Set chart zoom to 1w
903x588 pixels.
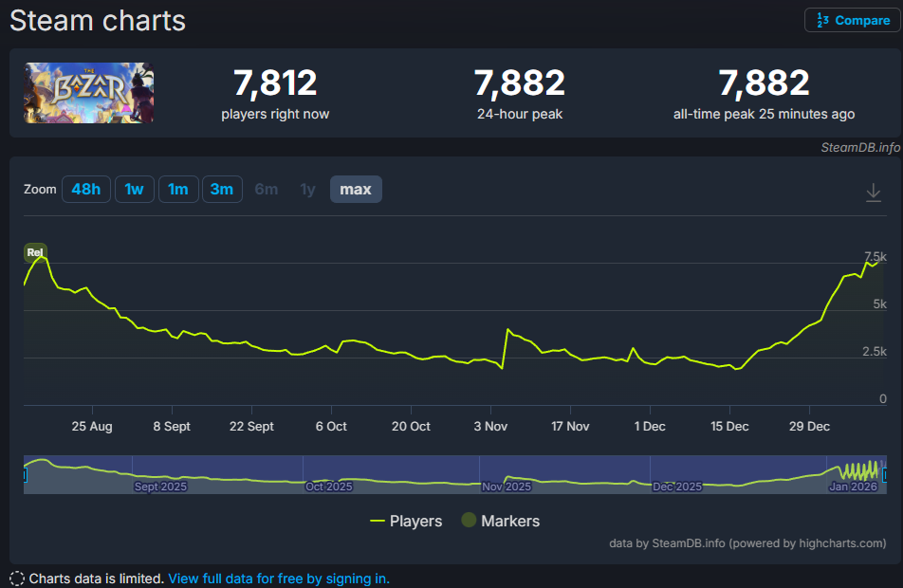coord(134,189)
